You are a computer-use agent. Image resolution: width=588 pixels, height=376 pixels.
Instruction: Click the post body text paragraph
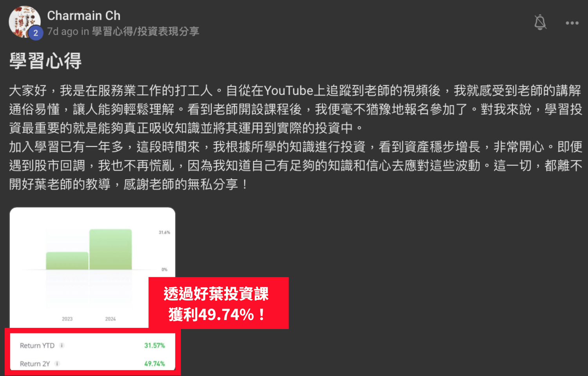click(x=296, y=137)
